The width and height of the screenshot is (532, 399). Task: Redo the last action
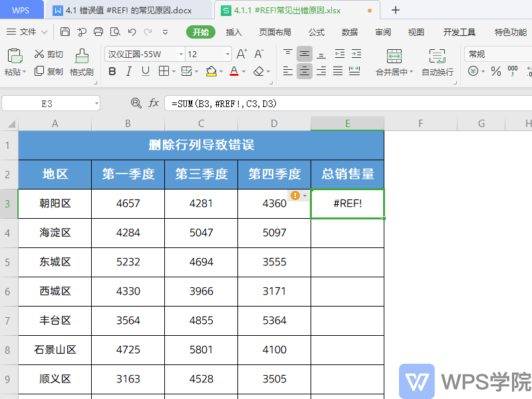(x=148, y=32)
